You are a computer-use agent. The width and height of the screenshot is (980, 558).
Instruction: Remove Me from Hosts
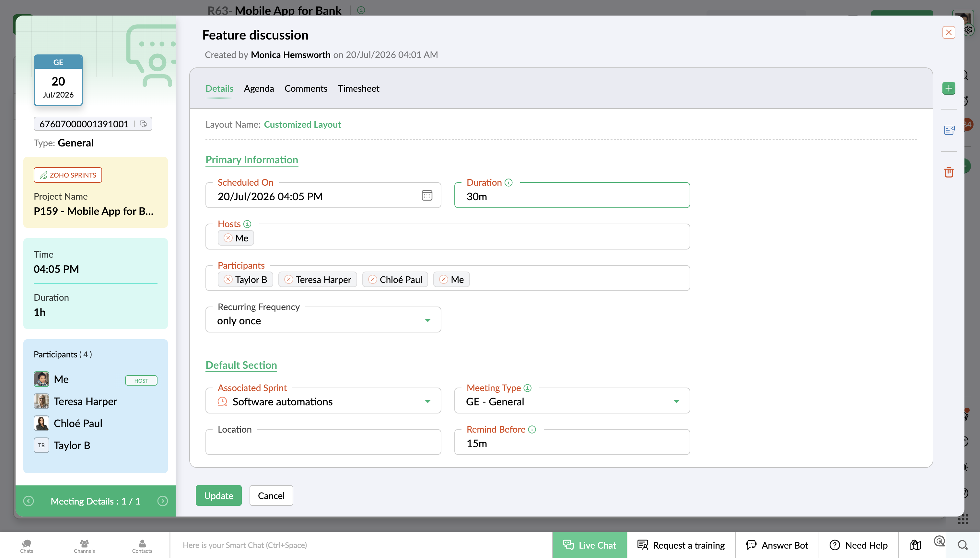tap(228, 238)
